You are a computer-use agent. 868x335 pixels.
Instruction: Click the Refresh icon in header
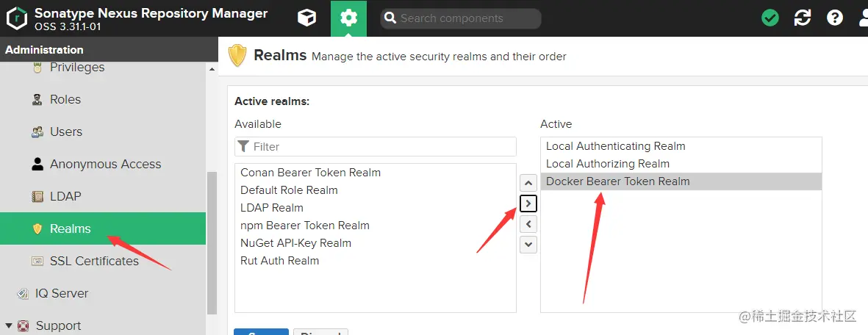click(x=802, y=18)
